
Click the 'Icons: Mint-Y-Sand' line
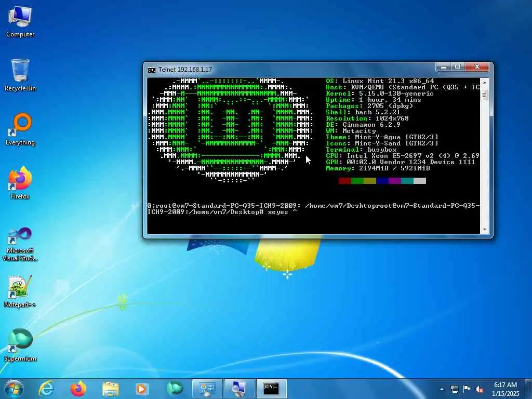[x=382, y=143]
